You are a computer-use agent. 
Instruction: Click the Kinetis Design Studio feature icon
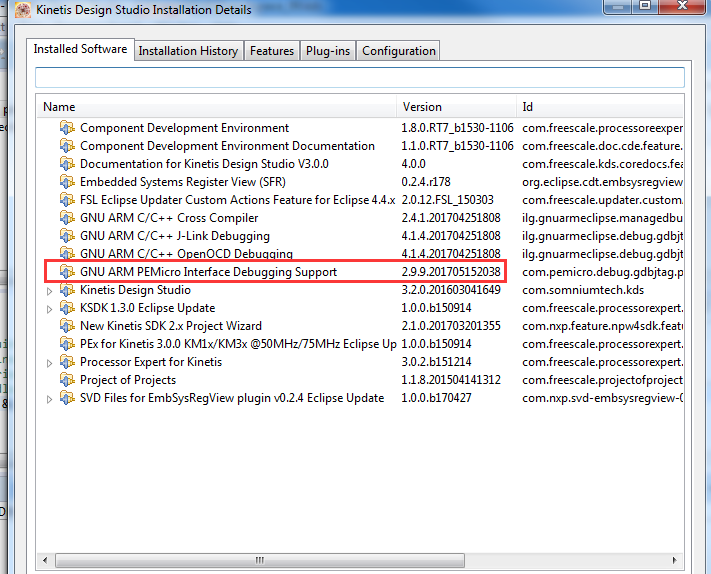pyautogui.click(x=67, y=290)
